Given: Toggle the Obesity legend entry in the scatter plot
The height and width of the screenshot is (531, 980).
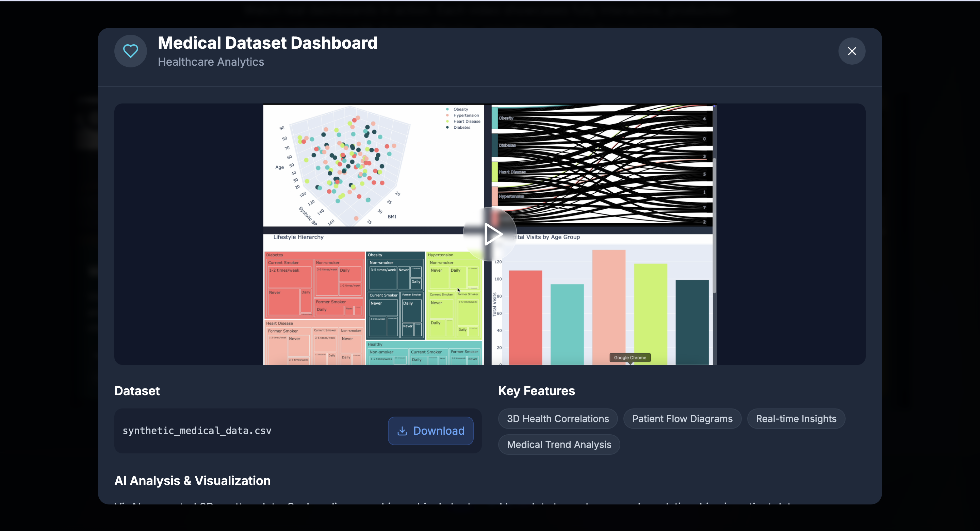Looking at the screenshot, I should [460, 109].
